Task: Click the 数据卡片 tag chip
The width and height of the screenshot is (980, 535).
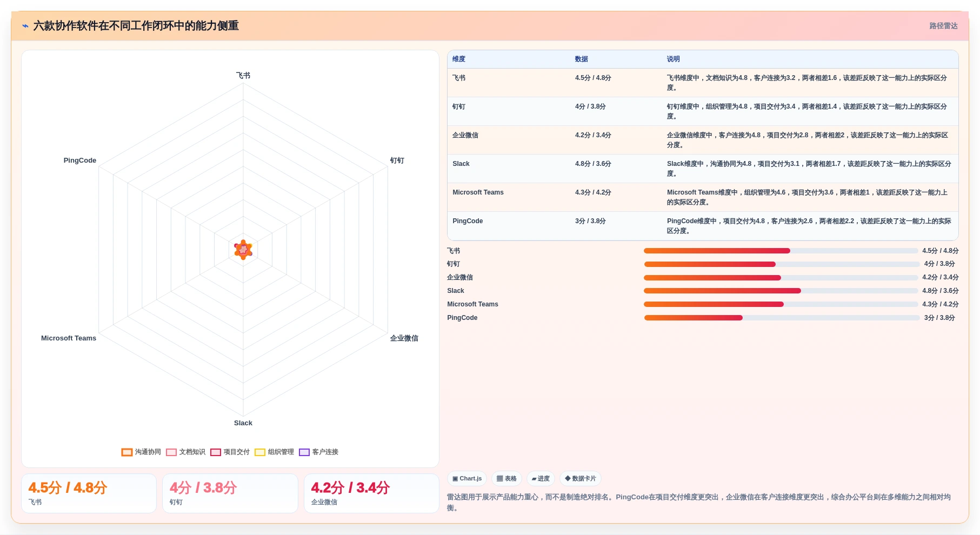Action: 581,479
